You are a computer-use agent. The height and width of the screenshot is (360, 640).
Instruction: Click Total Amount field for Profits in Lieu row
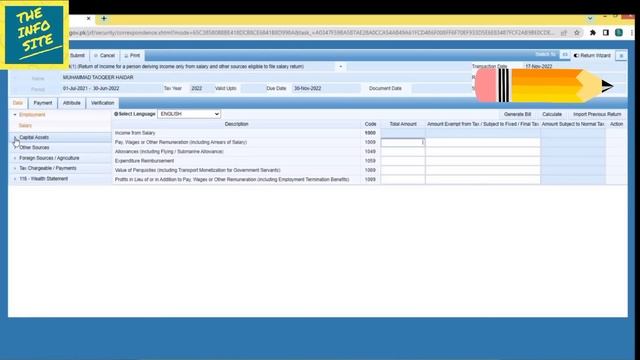[403, 180]
